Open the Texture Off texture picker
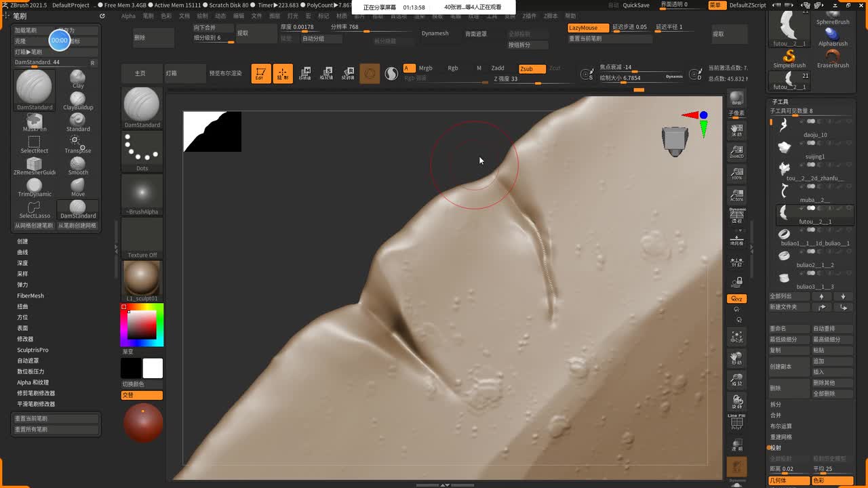 (142, 238)
